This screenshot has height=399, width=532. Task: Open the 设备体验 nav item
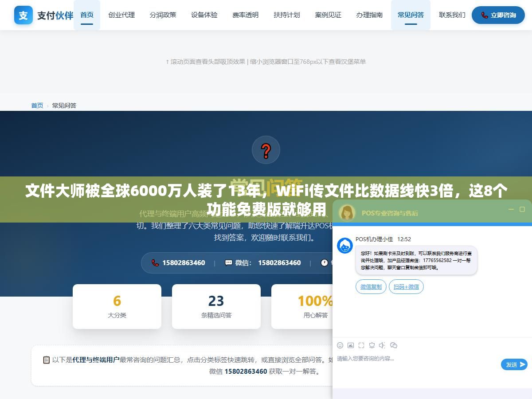tap(204, 15)
